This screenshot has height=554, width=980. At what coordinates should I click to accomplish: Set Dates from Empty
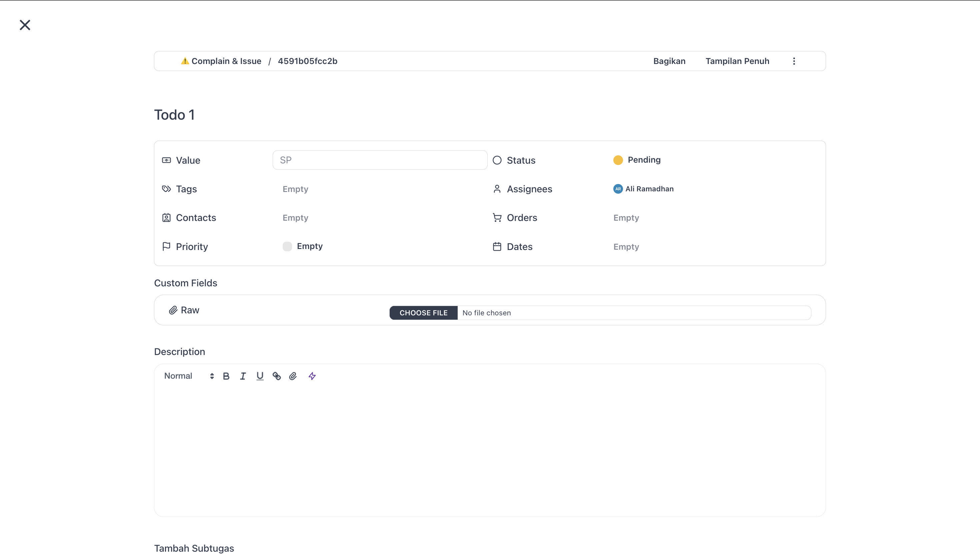coord(626,247)
